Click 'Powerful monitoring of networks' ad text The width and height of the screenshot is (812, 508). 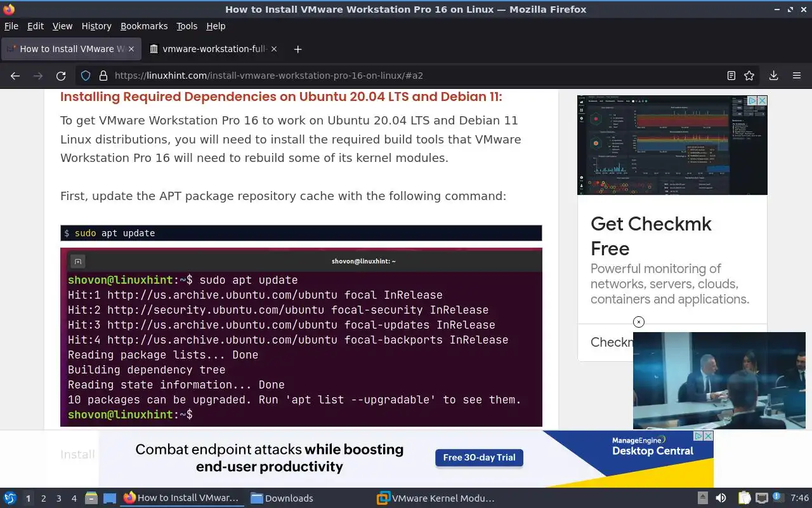pyautogui.click(x=670, y=284)
